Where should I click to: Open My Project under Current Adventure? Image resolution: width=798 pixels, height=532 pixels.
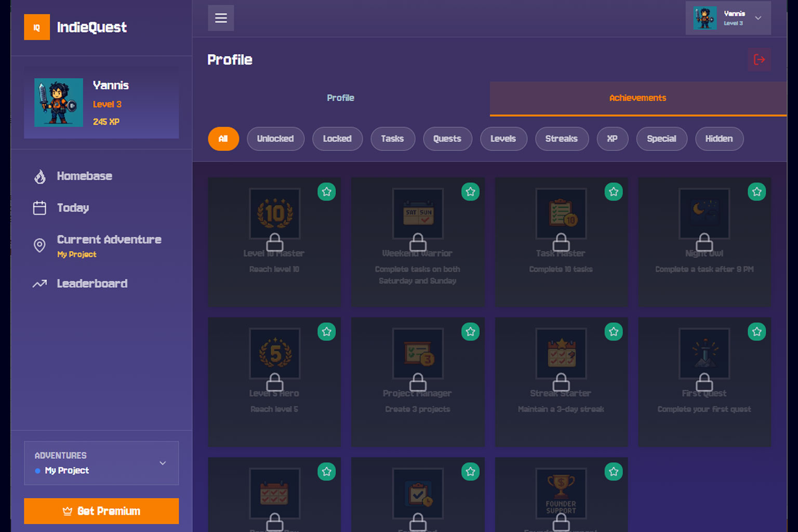point(77,255)
